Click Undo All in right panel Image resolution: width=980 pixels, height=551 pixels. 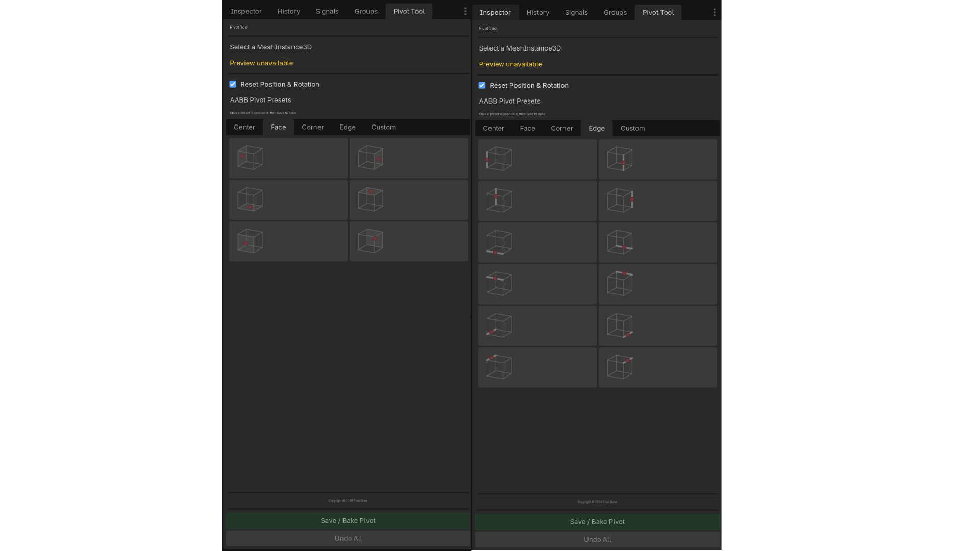(x=597, y=539)
